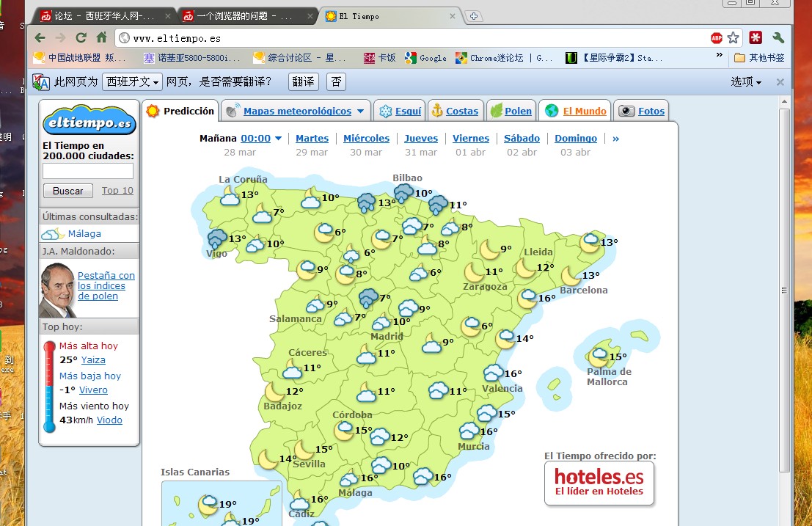Click the browser back arrow button
Screen dimensions: 812x526
pos(40,38)
